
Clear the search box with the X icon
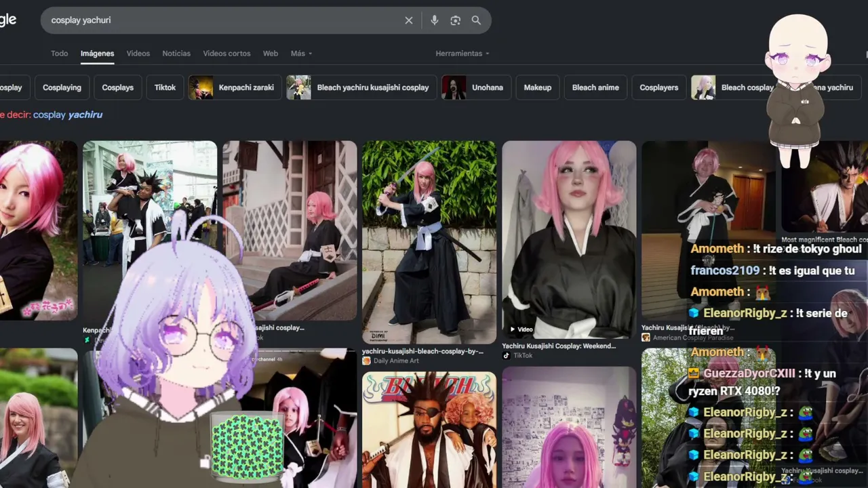(x=409, y=20)
